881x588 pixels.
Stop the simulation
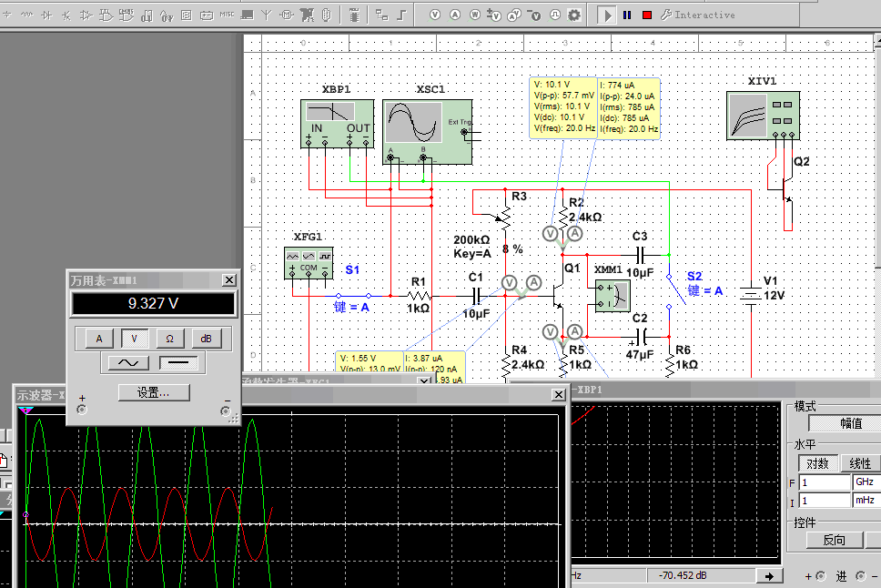coord(647,15)
